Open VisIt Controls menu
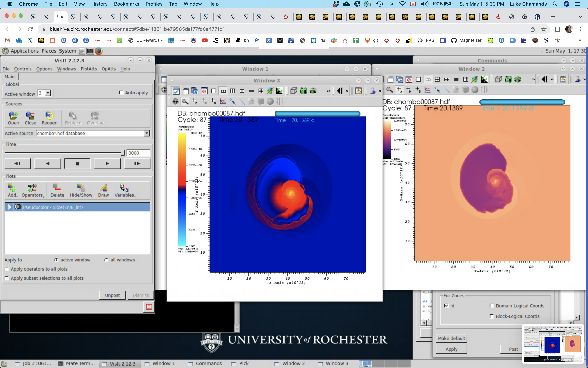 point(23,69)
